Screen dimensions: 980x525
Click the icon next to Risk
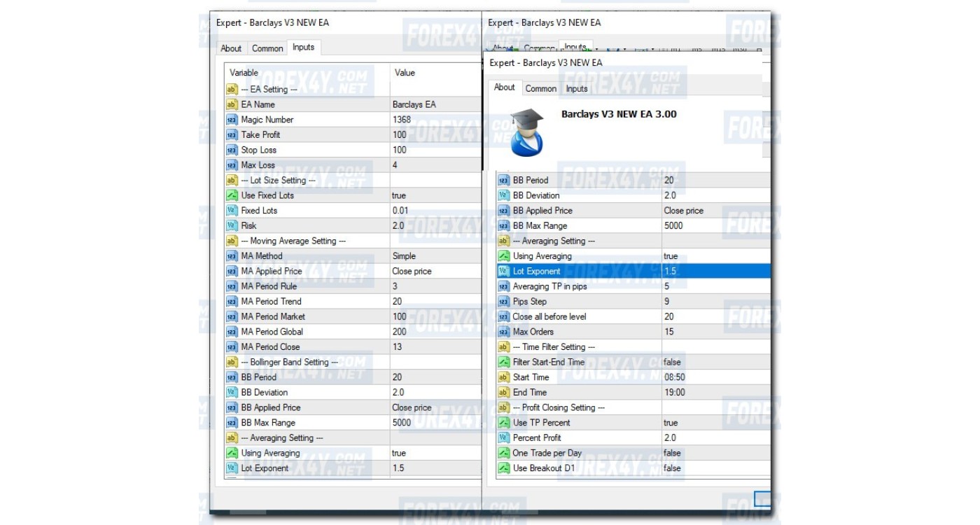tap(232, 225)
